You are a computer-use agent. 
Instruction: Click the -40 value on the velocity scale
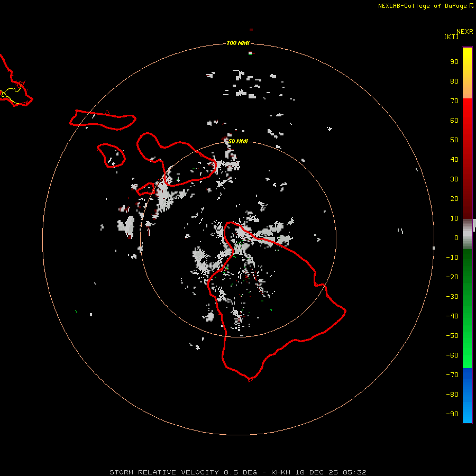452,316
